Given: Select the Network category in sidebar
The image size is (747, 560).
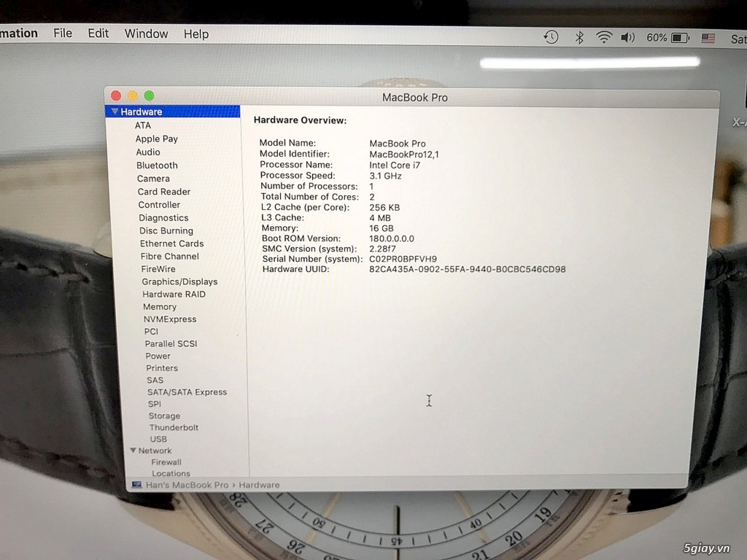Looking at the screenshot, I should (x=155, y=450).
